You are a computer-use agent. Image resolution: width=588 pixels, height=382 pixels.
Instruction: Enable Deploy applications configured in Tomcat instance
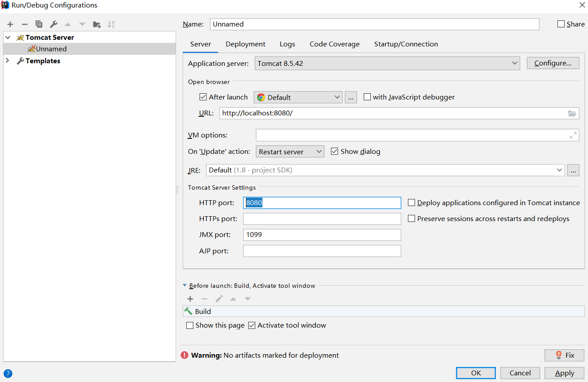point(411,202)
